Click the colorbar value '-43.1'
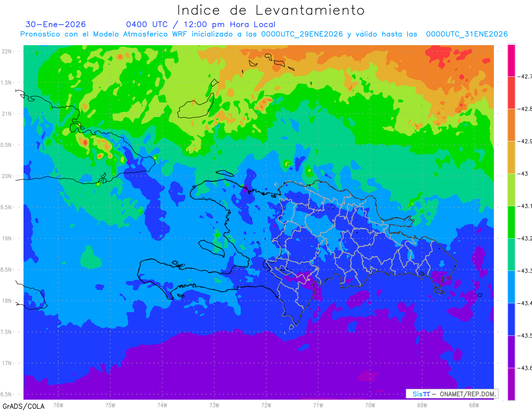Image resolution: width=532 pixels, height=411 pixels. (526, 206)
